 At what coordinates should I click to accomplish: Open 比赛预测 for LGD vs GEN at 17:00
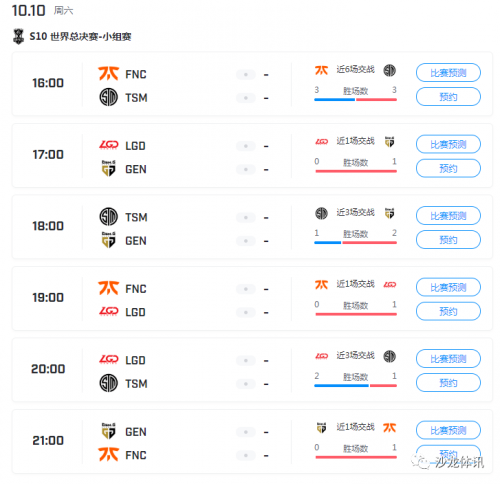(x=448, y=144)
